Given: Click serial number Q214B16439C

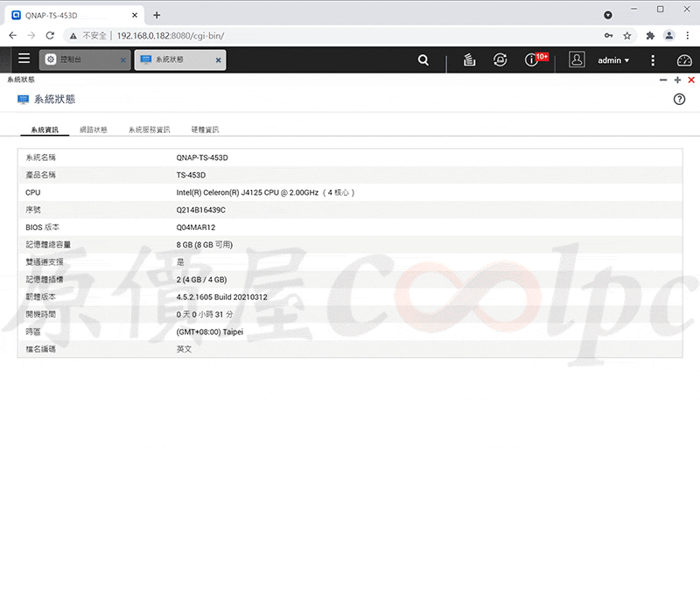Looking at the screenshot, I should [x=201, y=210].
